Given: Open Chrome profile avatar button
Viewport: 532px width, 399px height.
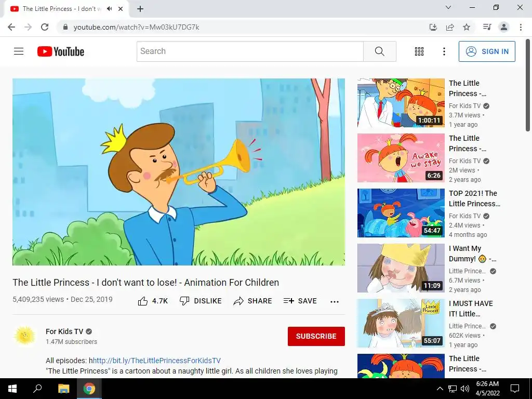Looking at the screenshot, I should coord(504,27).
